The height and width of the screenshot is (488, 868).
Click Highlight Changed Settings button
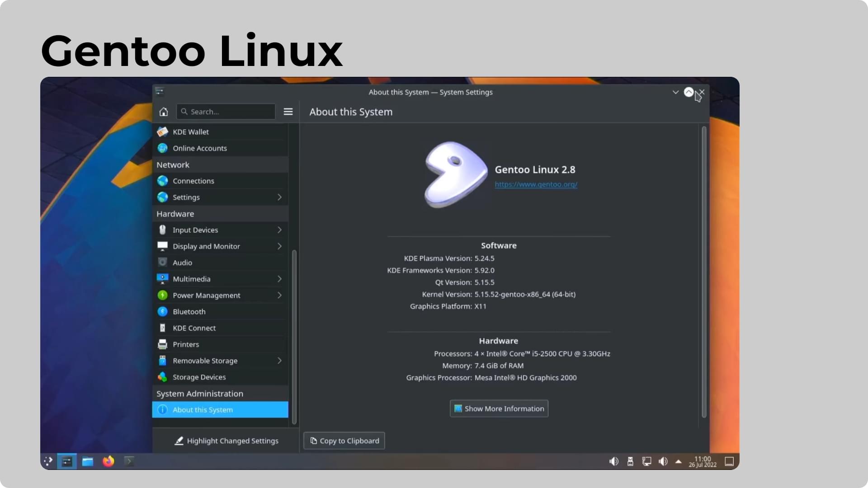click(226, 441)
